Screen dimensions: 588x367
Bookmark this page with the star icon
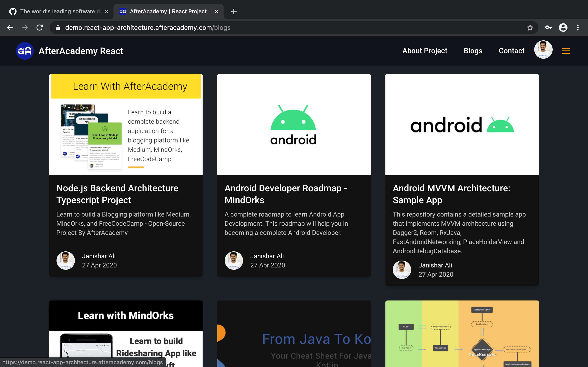pos(530,28)
